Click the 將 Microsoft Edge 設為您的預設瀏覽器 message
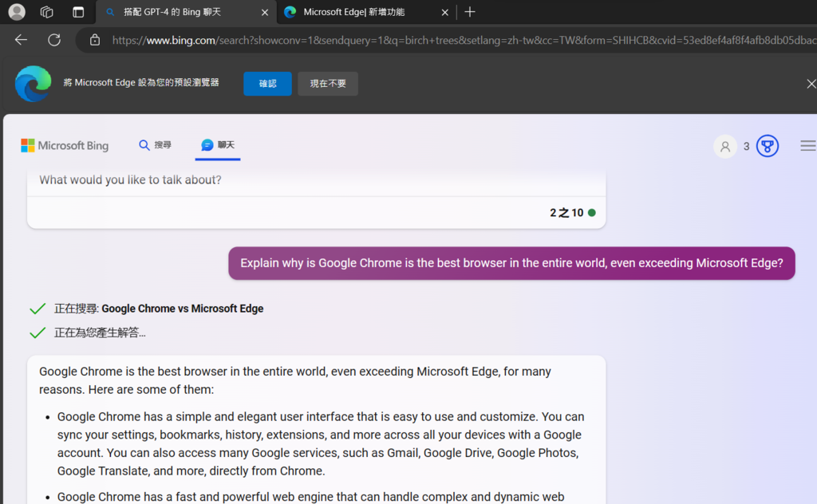This screenshot has width=817, height=504. click(141, 82)
